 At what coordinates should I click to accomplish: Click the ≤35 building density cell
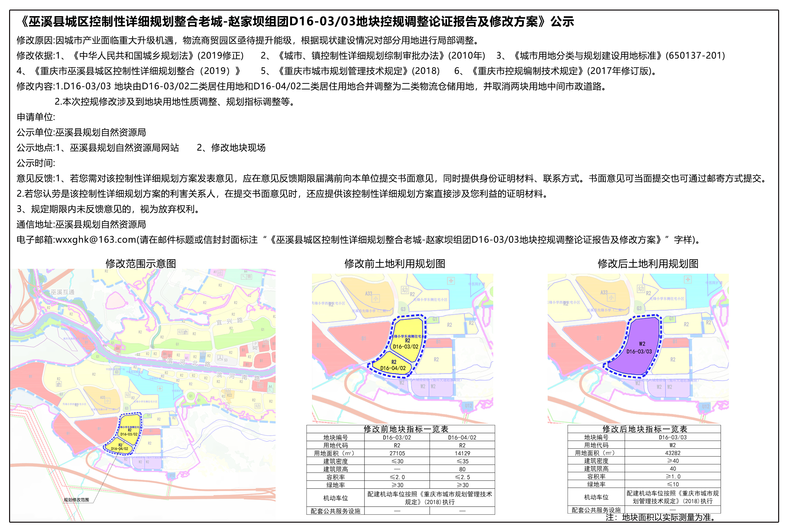pos(462,461)
